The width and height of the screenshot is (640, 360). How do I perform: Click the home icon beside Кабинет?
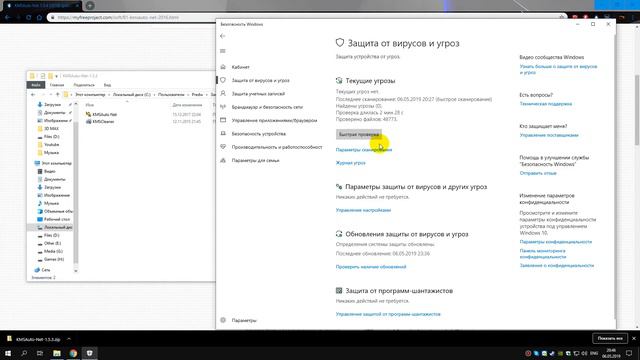coord(223,67)
